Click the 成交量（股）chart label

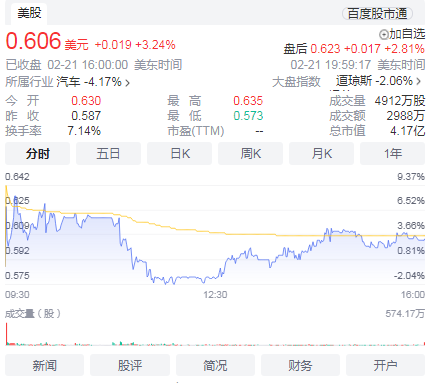[x=33, y=314]
